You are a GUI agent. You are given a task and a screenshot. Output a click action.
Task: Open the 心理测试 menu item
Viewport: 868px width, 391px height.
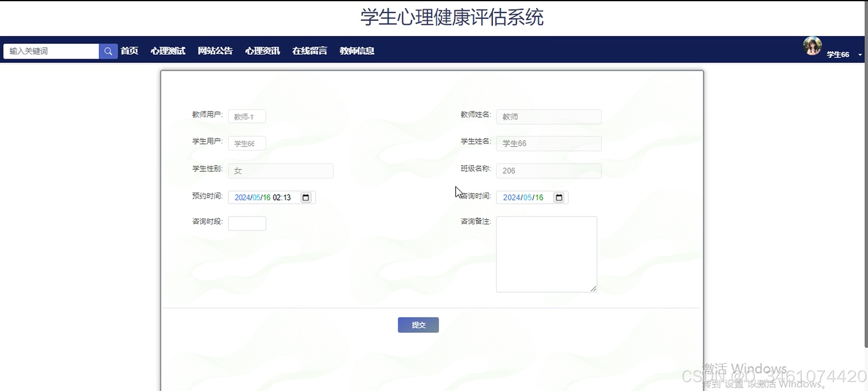(x=168, y=51)
